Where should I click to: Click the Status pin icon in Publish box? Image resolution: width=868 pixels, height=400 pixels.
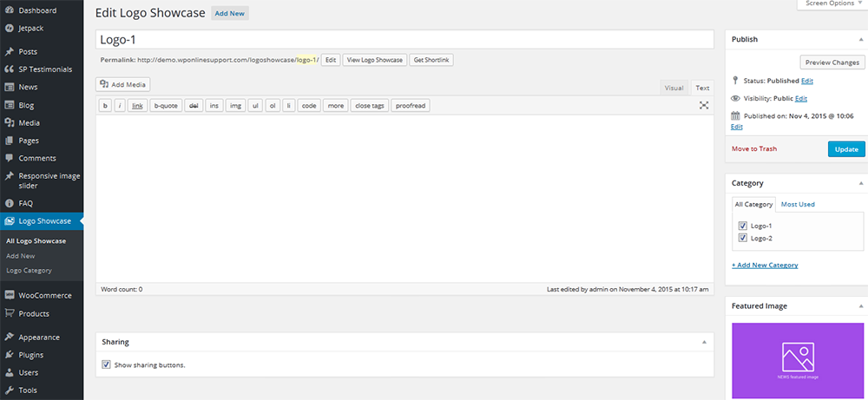(x=735, y=81)
